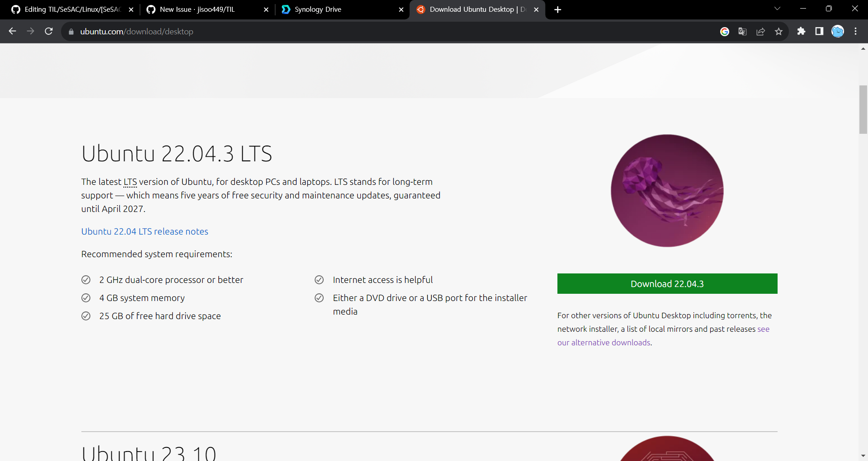
Task: Open Chrome three-dot menu
Action: pos(855,31)
